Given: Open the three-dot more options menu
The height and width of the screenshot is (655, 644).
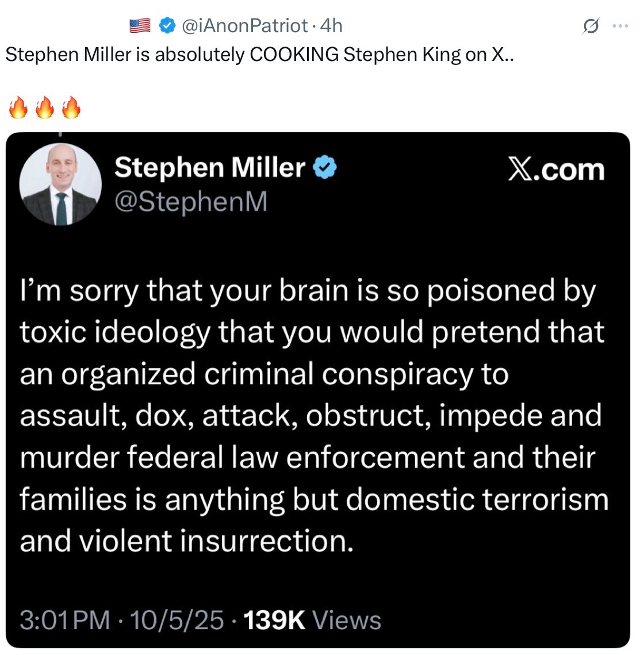Looking at the screenshot, I should (x=620, y=26).
